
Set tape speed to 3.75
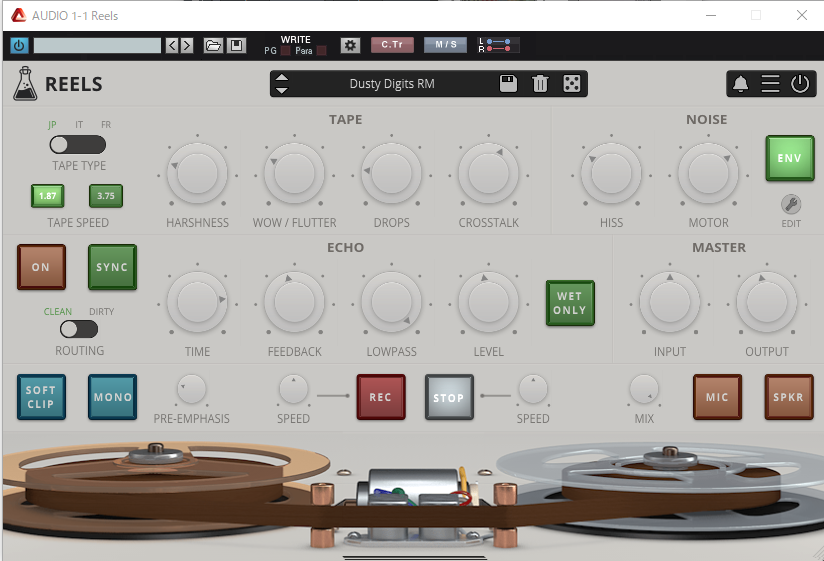point(106,196)
